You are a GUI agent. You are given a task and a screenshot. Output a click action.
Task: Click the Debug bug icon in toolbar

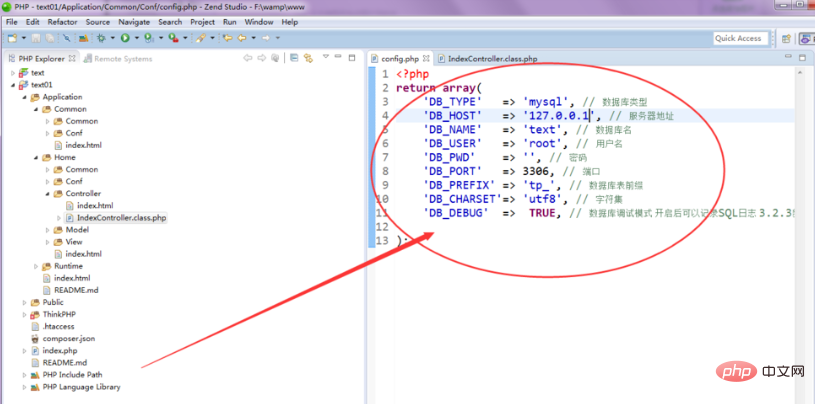102,38
